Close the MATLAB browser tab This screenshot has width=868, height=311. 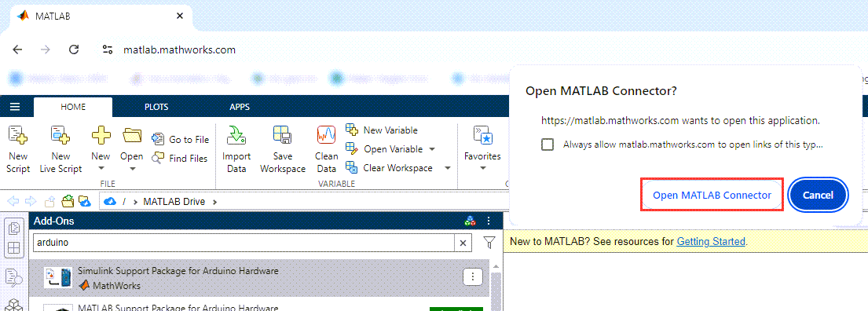coord(179,16)
